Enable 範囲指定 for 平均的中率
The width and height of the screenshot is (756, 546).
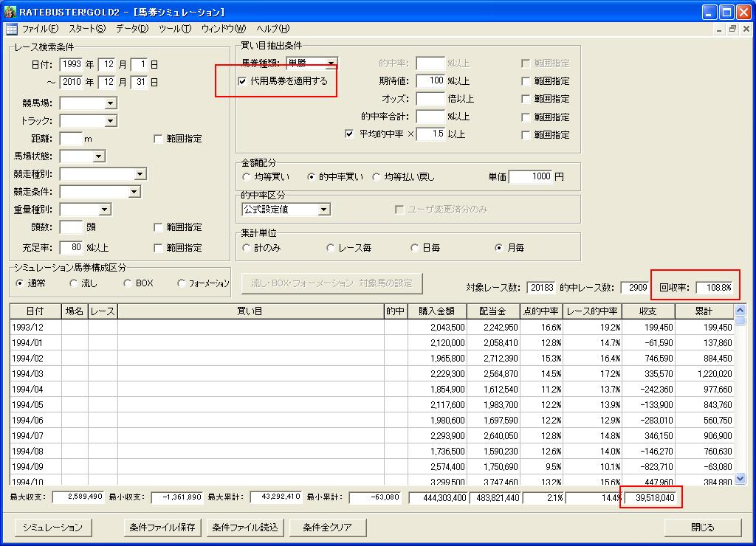[526, 135]
